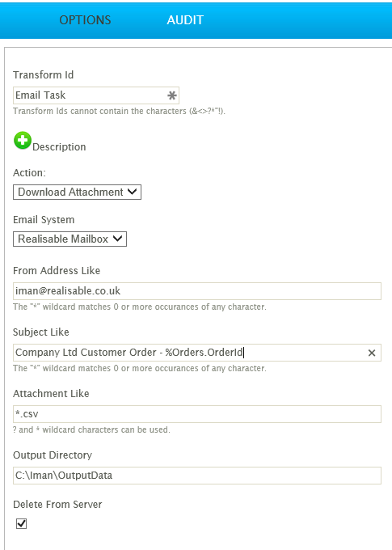
Task: Focus the From Address Like field
Action: pos(197,291)
